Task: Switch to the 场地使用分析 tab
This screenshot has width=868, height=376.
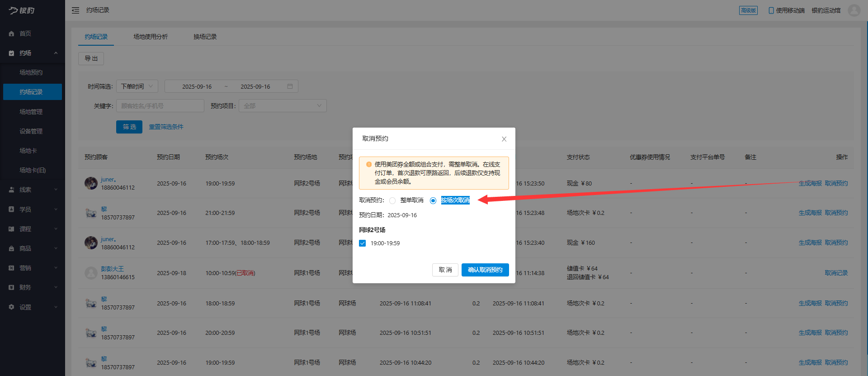Action: coord(151,37)
